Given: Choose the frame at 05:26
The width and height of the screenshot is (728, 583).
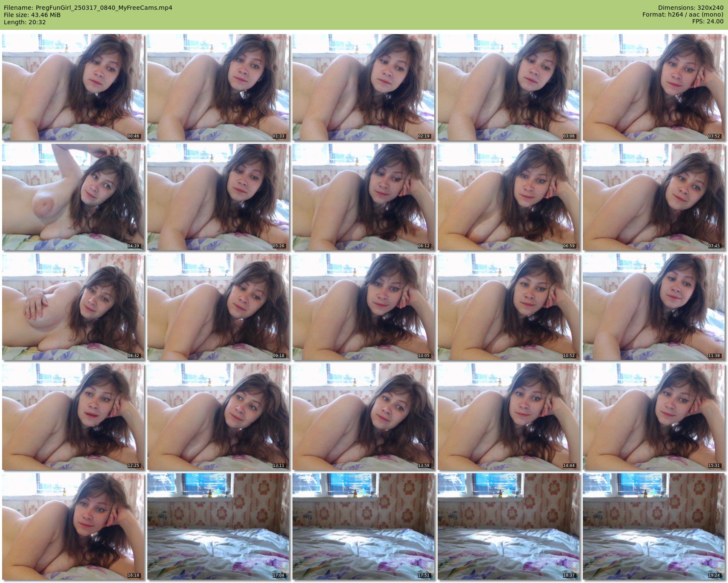Looking at the screenshot, I should pyautogui.click(x=218, y=197).
